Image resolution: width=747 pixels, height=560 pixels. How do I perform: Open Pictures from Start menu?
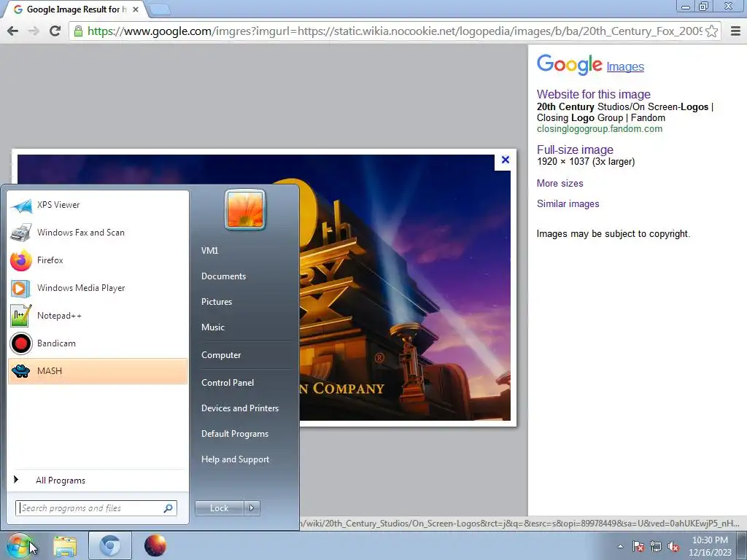(216, 302)
